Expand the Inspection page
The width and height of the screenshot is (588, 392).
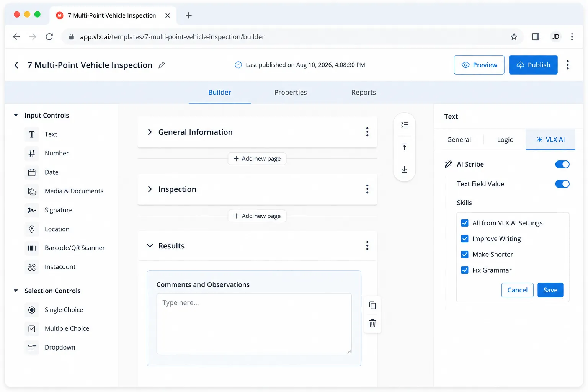tap(150, 189)
